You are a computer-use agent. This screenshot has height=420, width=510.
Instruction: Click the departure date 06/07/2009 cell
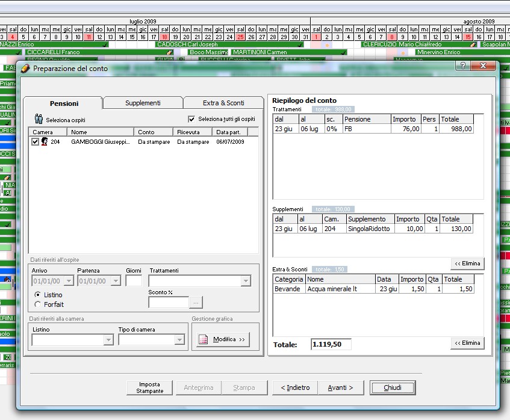coord(230,142)
